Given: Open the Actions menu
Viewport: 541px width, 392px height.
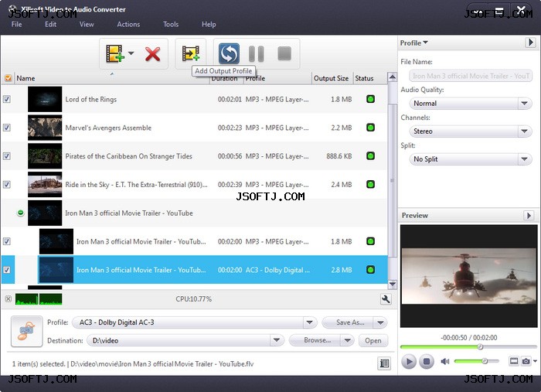Looking at the screenshot, I should 128,24.
